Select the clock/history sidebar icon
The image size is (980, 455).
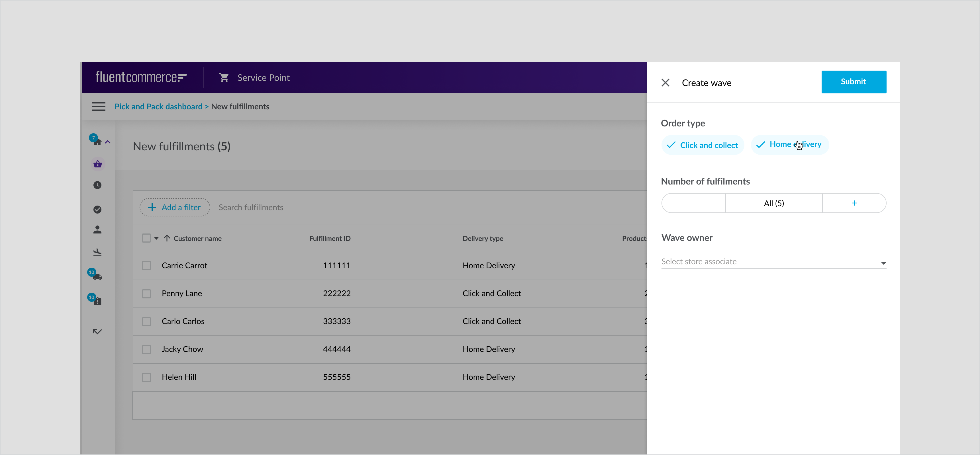point(97,185)
